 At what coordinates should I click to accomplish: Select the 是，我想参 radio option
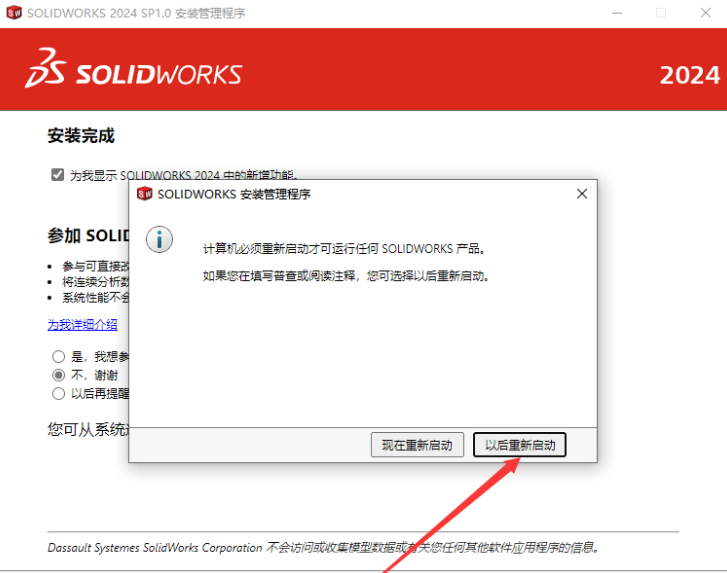[x=58, y=356]
